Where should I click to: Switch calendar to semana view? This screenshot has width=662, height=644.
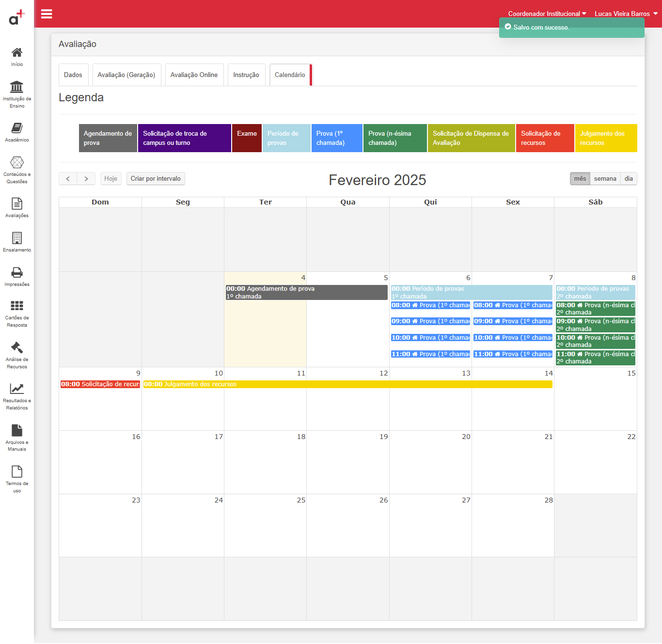(x=605, y=179)
